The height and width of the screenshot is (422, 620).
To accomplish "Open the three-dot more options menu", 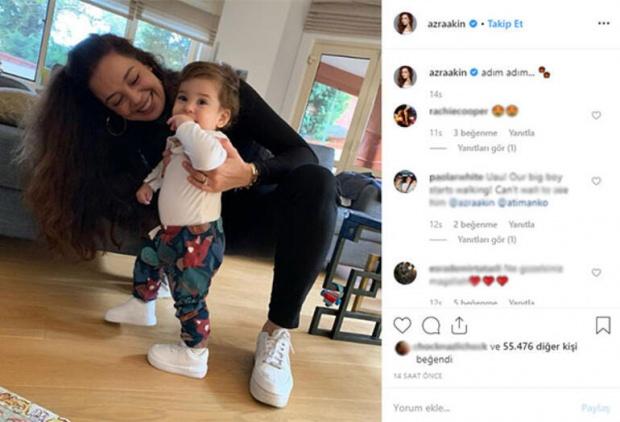I will click(603, 24).
